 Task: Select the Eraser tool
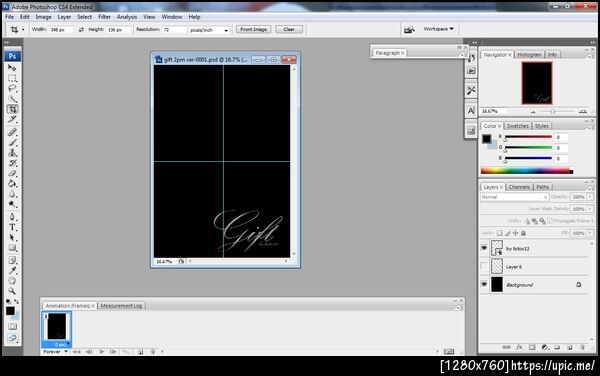12,174
